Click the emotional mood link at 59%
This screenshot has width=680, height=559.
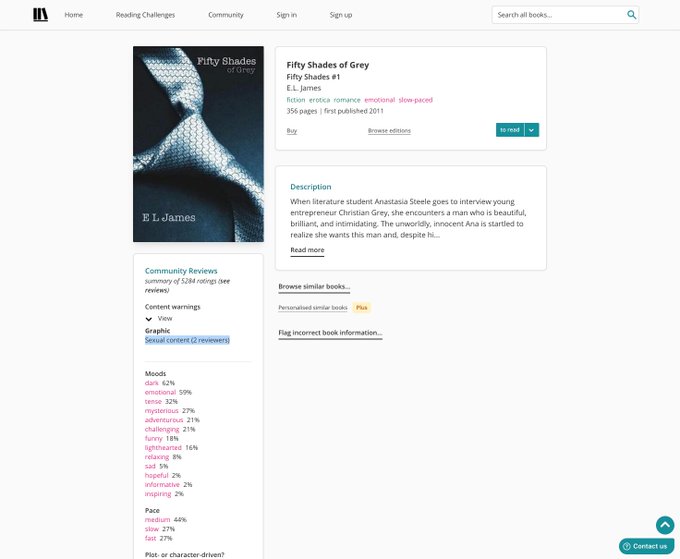[160, 392]
